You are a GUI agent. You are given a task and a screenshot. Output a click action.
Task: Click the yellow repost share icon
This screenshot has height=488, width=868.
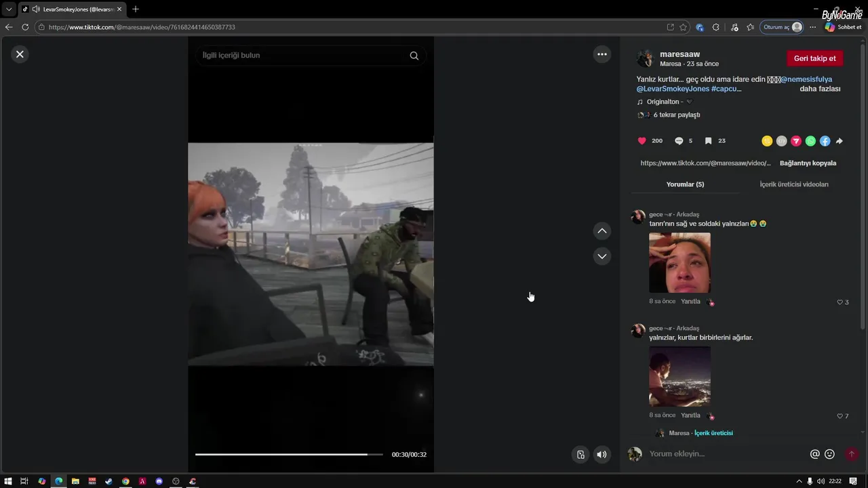(x=767, y=141)
